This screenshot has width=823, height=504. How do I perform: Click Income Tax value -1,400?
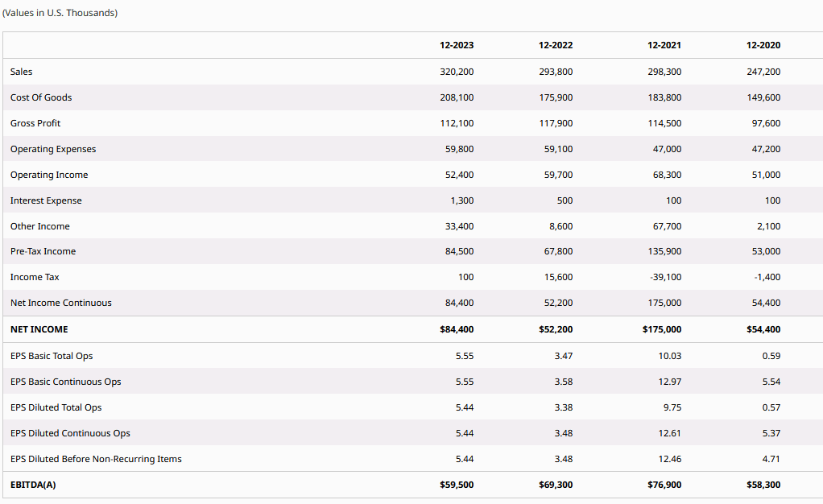[x=767, y=277]
